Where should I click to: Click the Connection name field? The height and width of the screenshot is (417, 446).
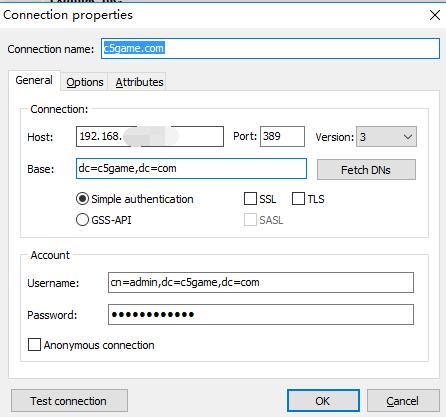coord(270,49)
